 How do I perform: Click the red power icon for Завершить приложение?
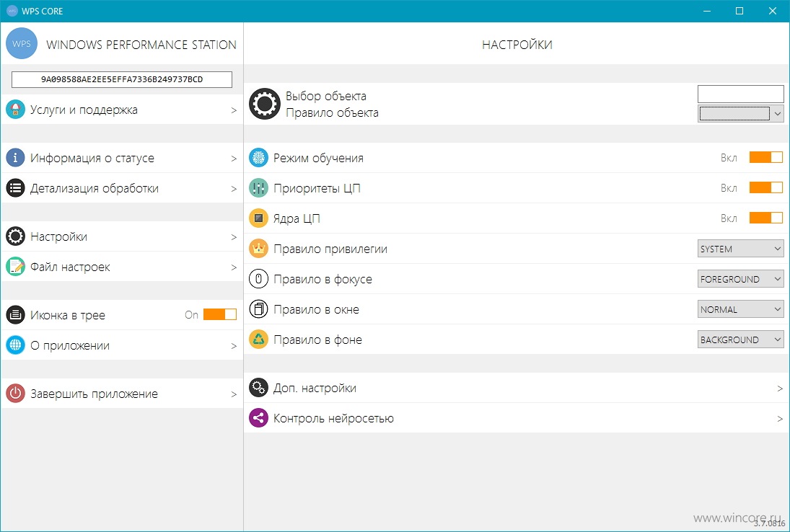pyautogui.click(x=16, y=394)
